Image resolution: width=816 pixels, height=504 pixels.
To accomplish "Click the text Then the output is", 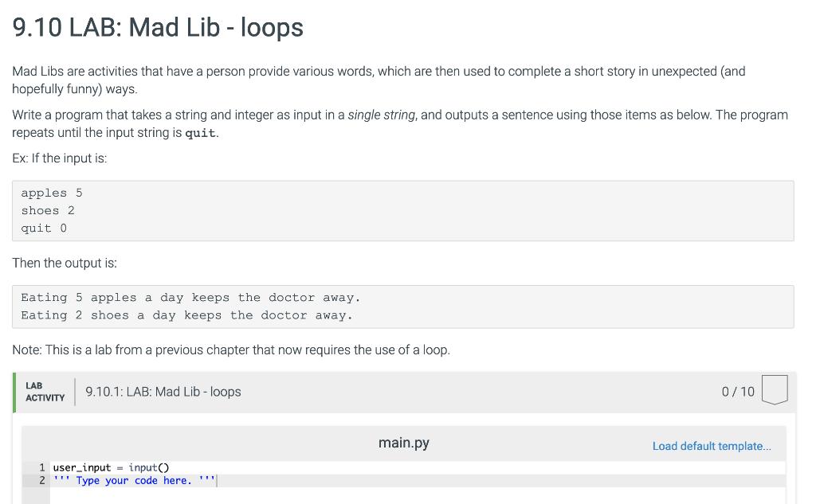I will (x=64, y=263).
